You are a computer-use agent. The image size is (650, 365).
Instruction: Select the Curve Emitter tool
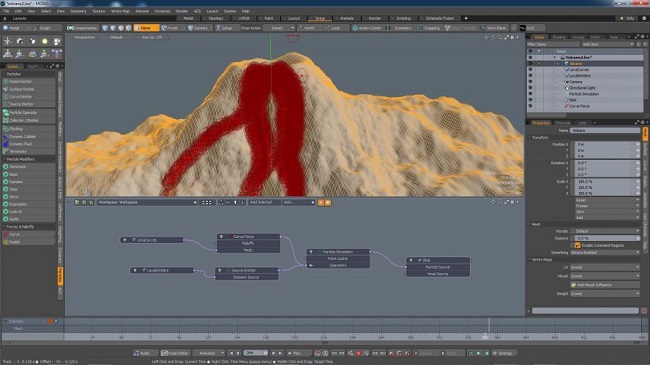pos(29,96)
